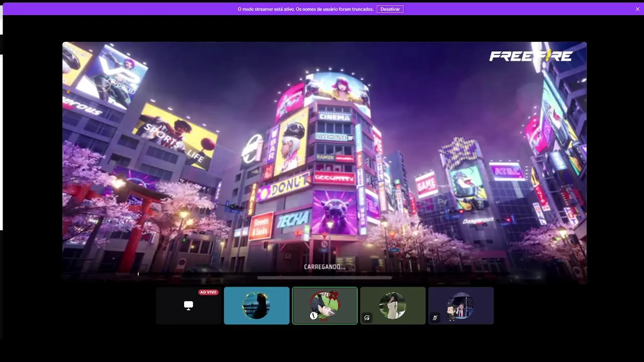The width and height of the screenshot is (644, 362).
Task: Select participant tile with white dress avatar
Action: click(x=393, y=306)
